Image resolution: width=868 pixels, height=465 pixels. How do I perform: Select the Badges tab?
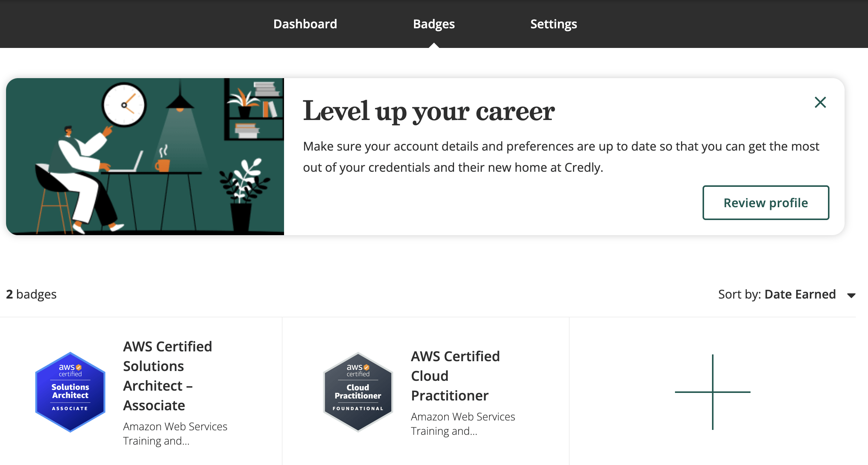pyautogui.click(x=434, y=24)
